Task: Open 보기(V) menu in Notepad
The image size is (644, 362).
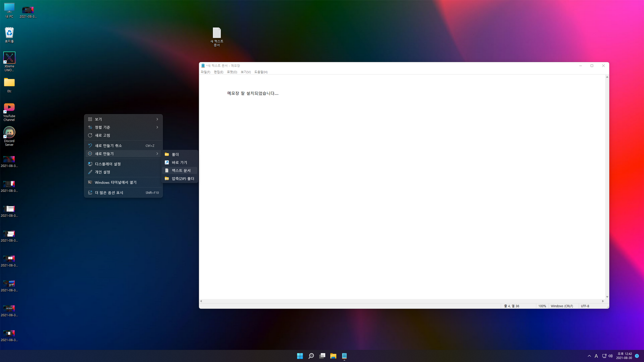Action: point(246,72)
